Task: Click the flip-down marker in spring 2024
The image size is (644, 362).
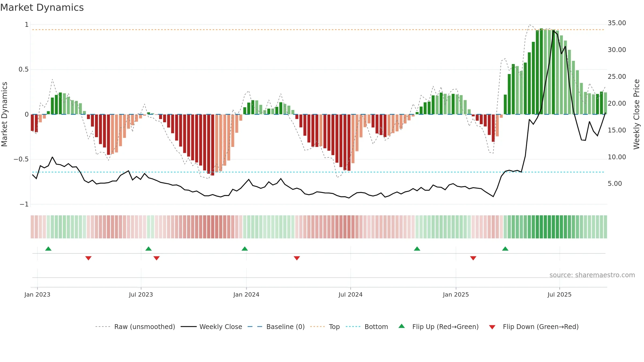Action: pos(297,258)
